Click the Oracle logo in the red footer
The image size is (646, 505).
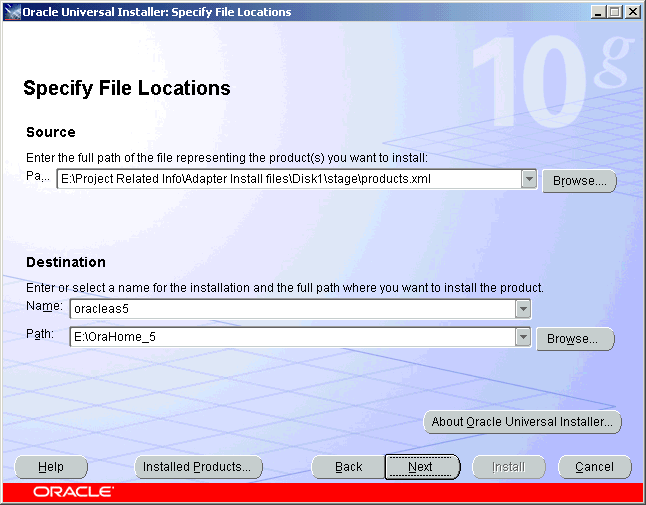(x=73, y=492)
